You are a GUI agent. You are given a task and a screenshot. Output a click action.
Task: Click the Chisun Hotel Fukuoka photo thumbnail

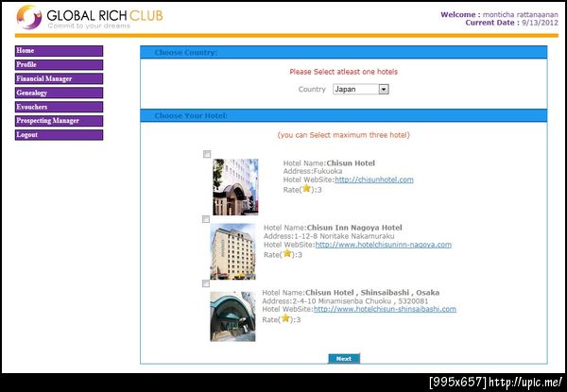coord(235,187)
